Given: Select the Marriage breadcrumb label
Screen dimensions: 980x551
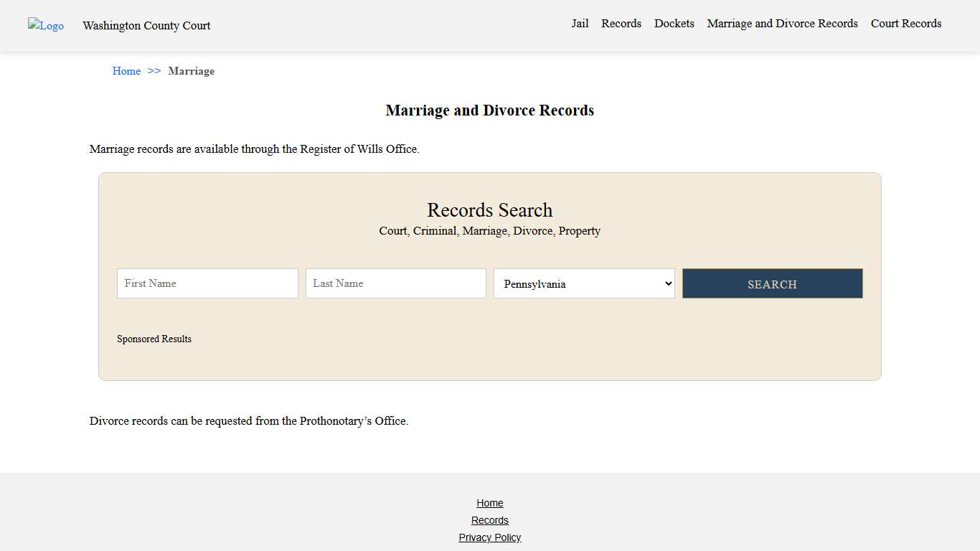Looking at the screenshot, I should 191,71.
